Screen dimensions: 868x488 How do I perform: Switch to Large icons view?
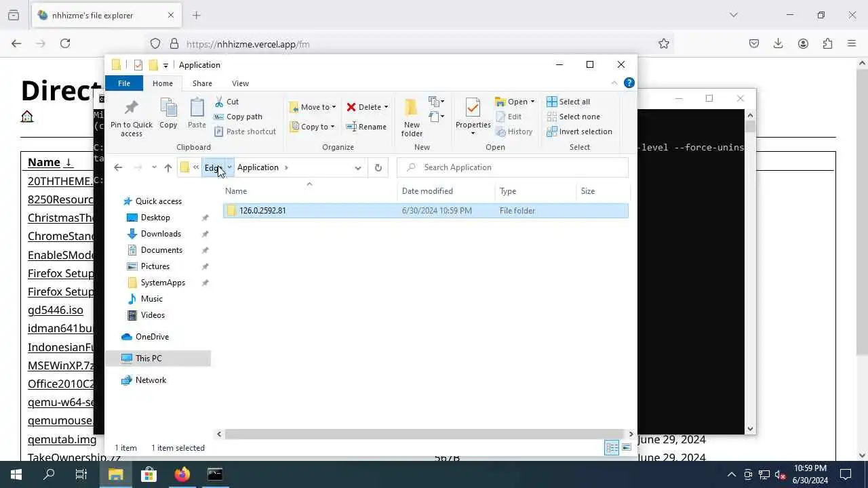pos(627,447)
